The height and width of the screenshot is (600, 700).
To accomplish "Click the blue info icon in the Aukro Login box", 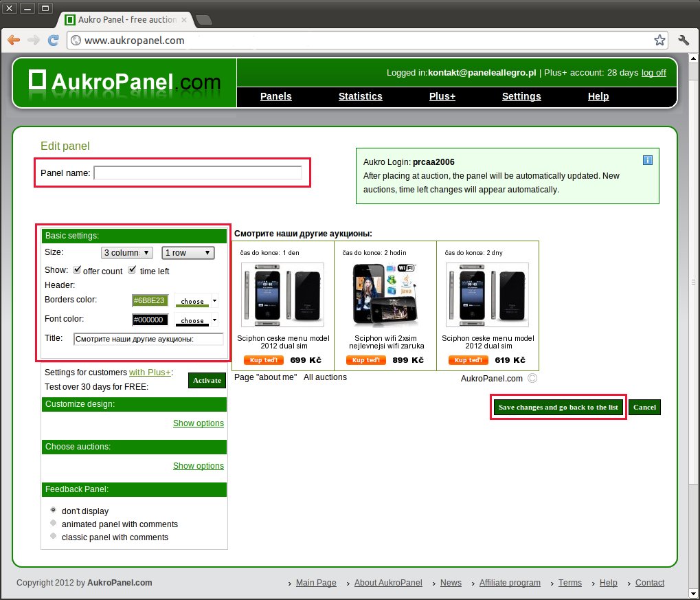I will tap(648, 160).
